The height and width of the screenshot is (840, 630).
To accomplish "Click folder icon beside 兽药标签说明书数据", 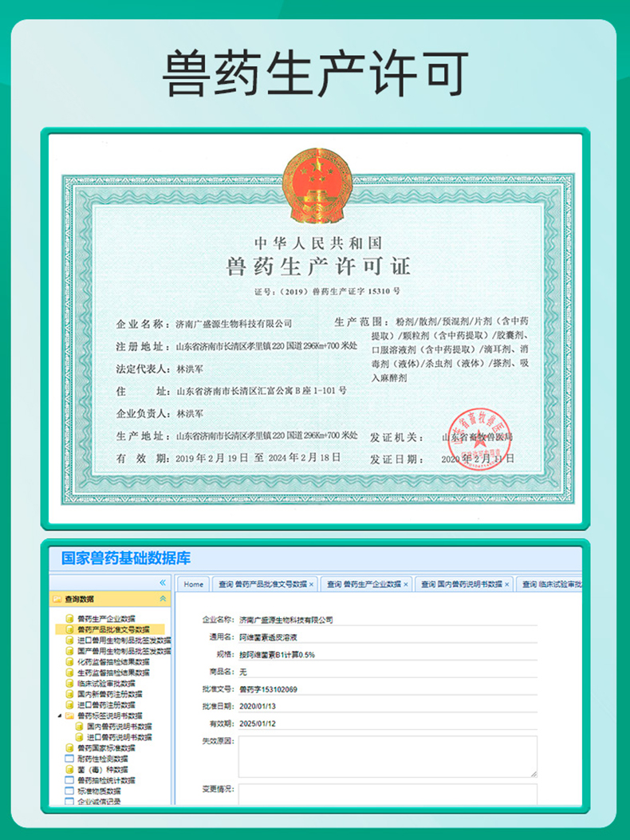I will pos(69,716).
